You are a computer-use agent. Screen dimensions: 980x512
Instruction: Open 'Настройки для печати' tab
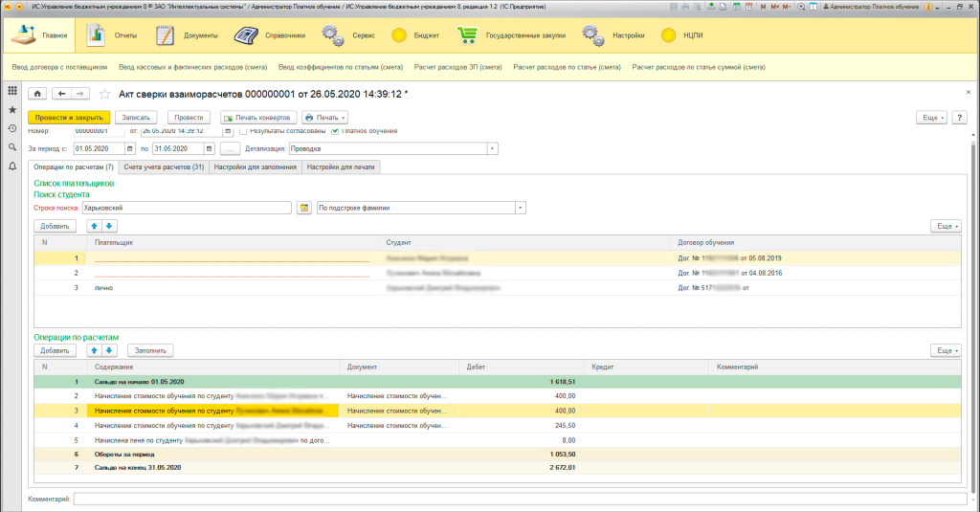342,167
